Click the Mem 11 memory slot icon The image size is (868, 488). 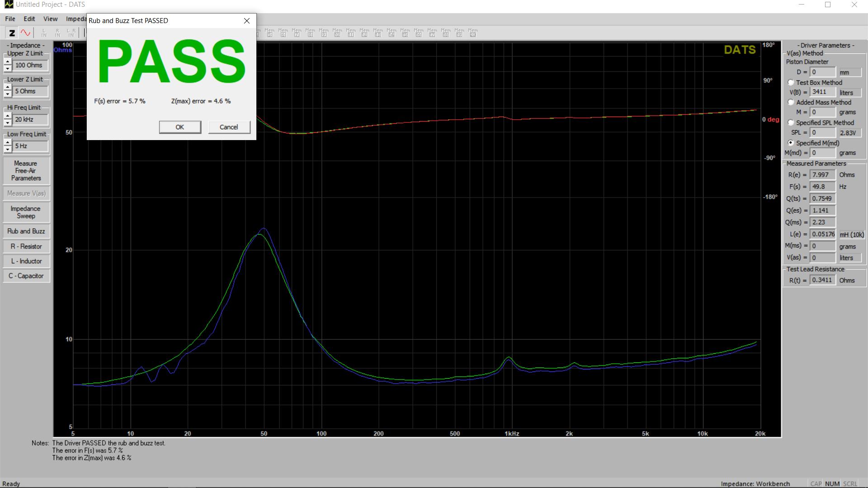pyautogui.click(x=351, y=33)
